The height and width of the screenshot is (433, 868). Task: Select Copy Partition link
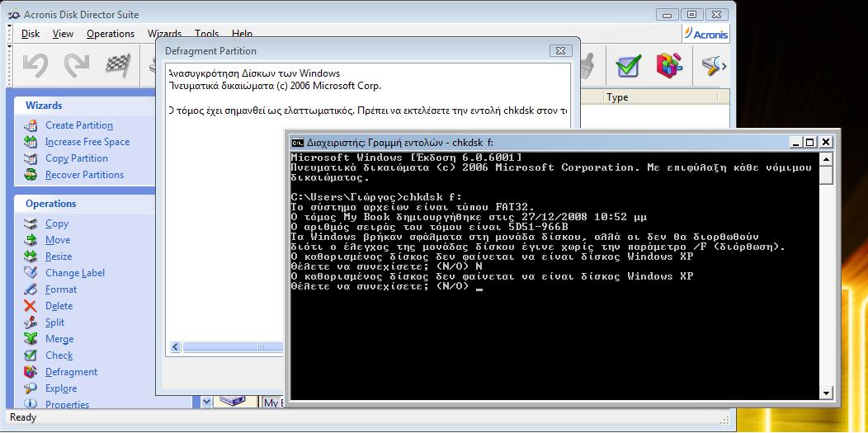pos(77,158)
